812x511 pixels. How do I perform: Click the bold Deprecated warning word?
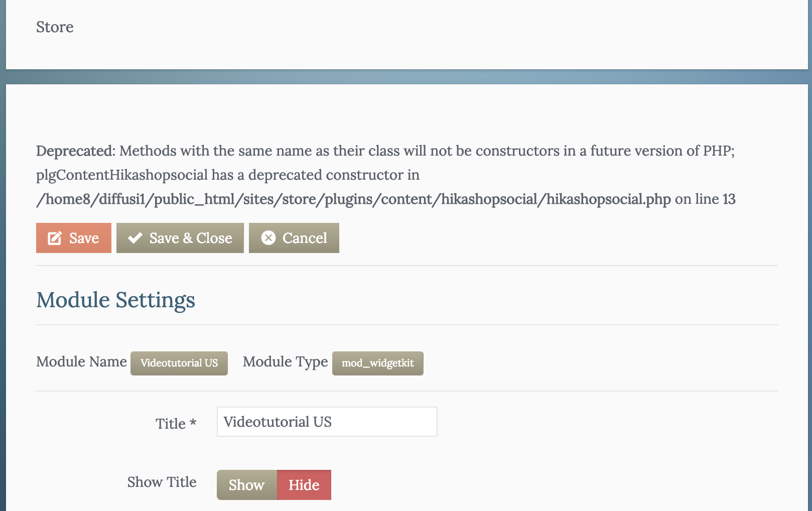(x=75, y=151)
